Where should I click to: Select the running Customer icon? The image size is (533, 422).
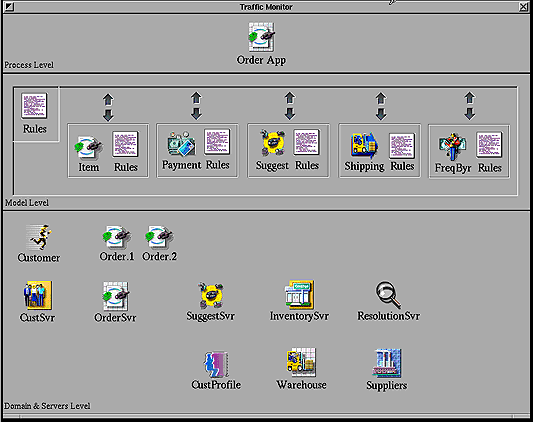tap(39, 237)
